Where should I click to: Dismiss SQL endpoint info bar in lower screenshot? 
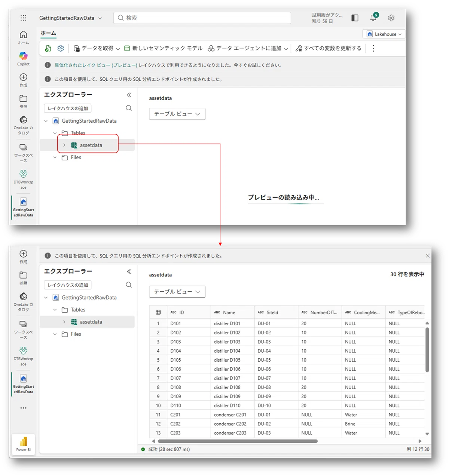point(428,256)
